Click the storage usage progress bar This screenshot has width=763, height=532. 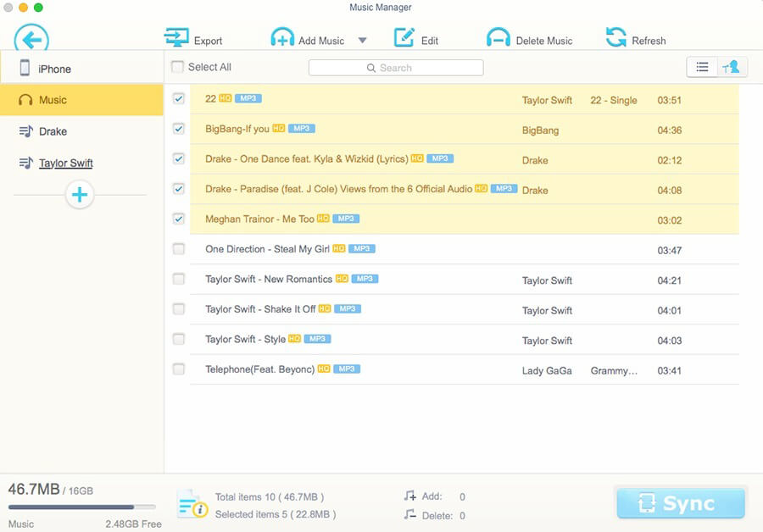coord(81,507)
